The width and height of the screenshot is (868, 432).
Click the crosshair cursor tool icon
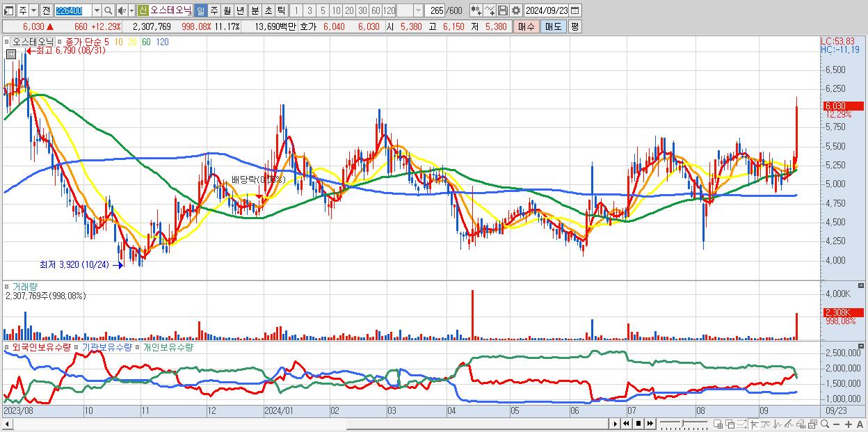[754, 424]
